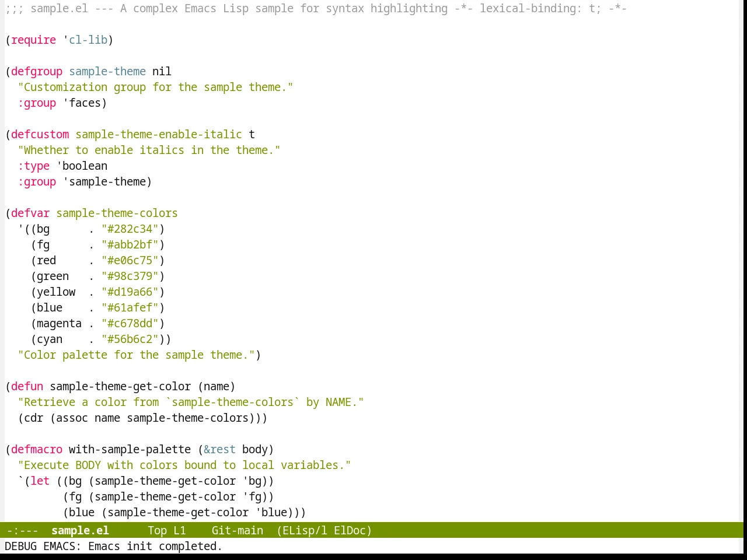Click the 'let' keyword in the macro
This screenshot has width=747, height=560.
40,481
